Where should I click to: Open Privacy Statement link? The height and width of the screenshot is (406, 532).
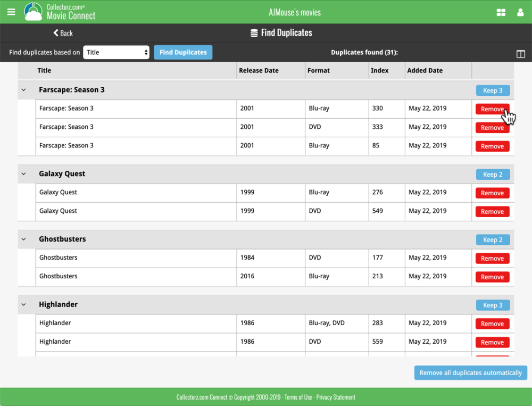pyautogui.click(x=336, y=397)
